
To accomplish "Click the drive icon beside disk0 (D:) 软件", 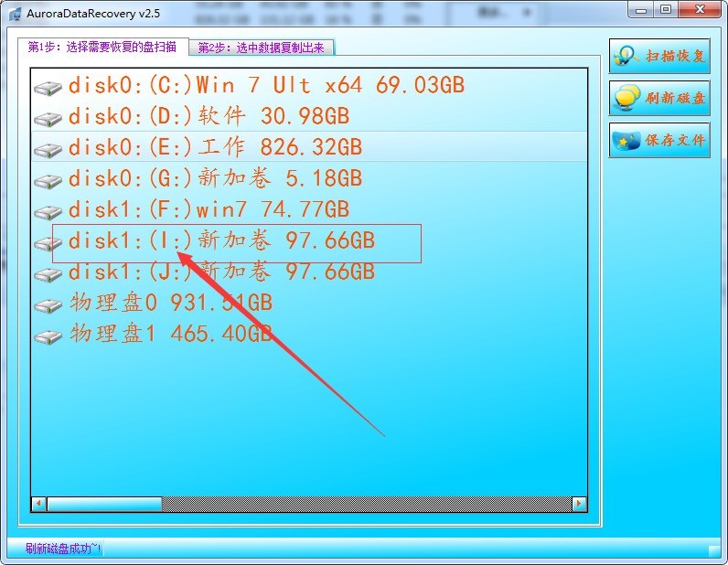I will point(48,118).
